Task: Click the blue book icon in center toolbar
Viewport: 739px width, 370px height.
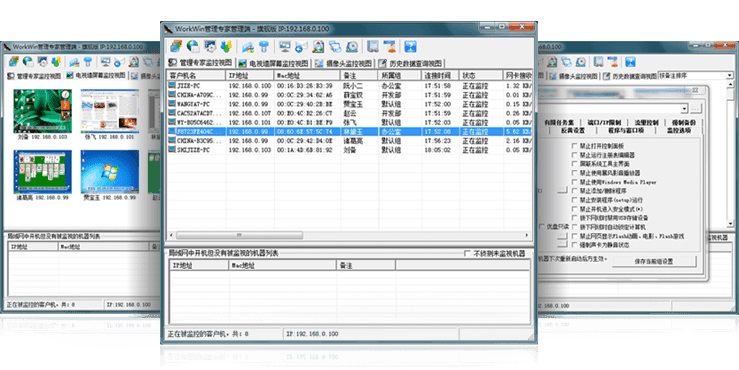Action: (373, 46)
